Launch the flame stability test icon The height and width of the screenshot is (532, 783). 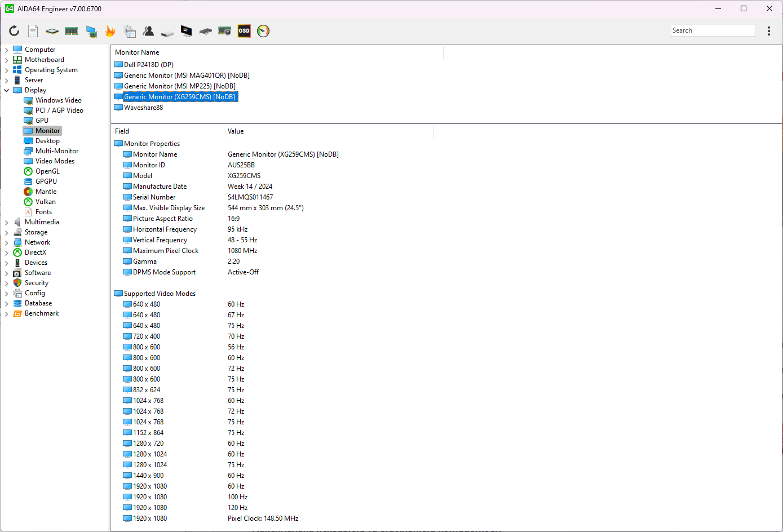110,31
